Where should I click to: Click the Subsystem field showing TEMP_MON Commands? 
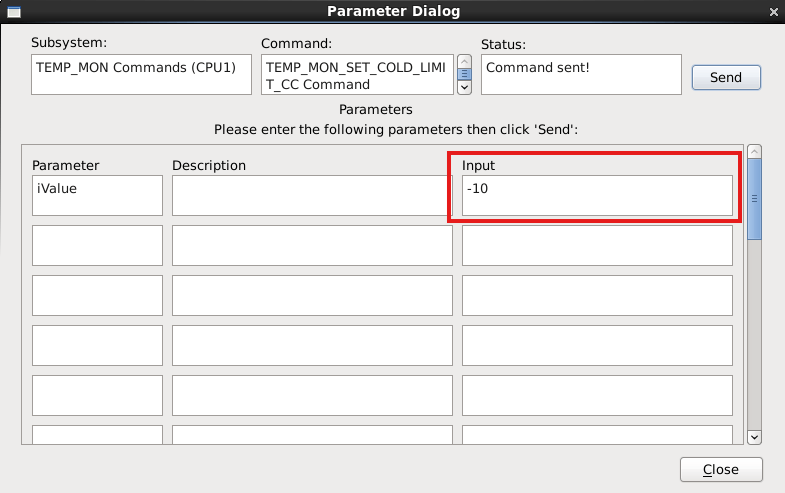[x=141, y=75]
